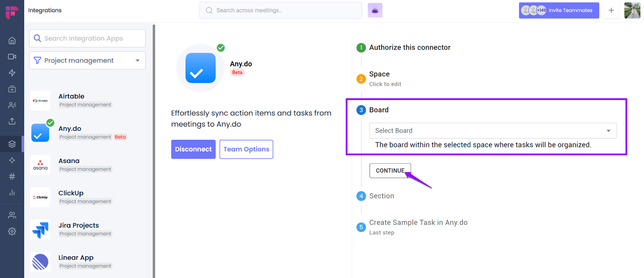Expand the Space step to edit
The image size is (644, 278).
coord(385,79)
